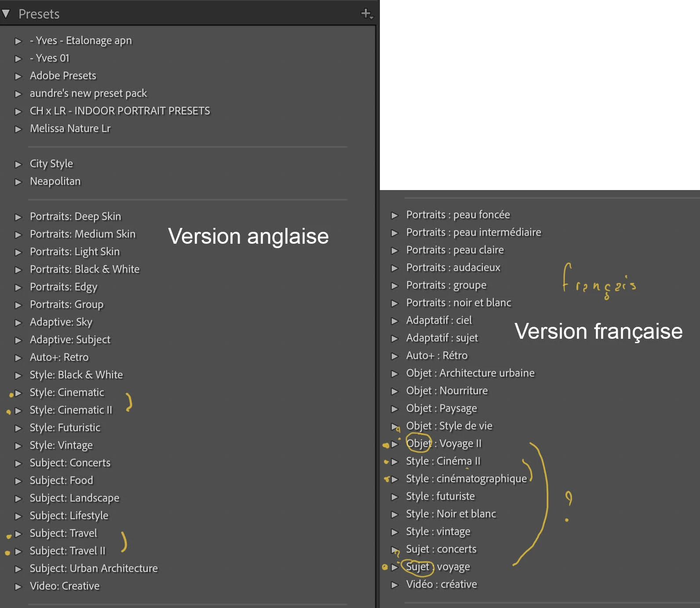Select the 'Auto+: Retro' row
This screenshot has height=608, width=700.
[59, 357]
